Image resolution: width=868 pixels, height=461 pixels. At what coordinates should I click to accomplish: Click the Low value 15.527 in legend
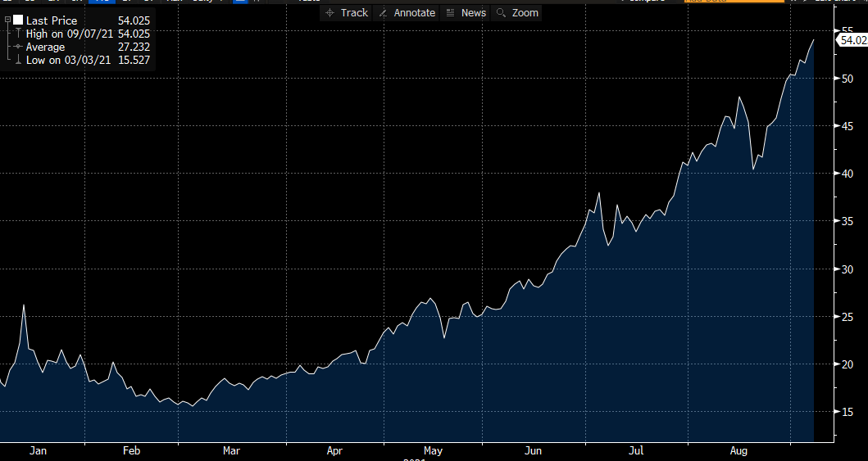pos(134,61)
